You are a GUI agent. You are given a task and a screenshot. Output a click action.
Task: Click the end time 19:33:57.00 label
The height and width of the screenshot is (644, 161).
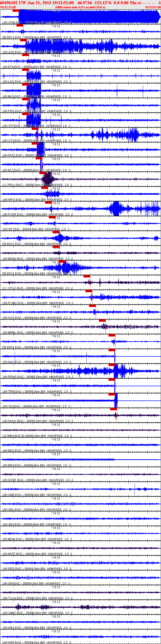pyautogui.click(x=153, y=7)
